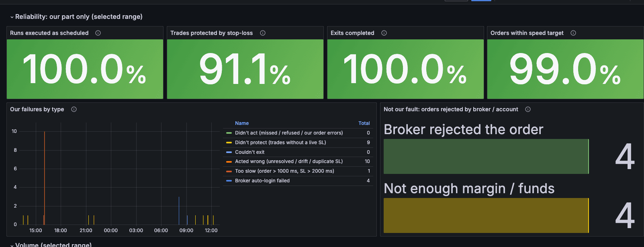Toggle the Couldn't exit legend series

pyautogui.click(x=250, y=152)
